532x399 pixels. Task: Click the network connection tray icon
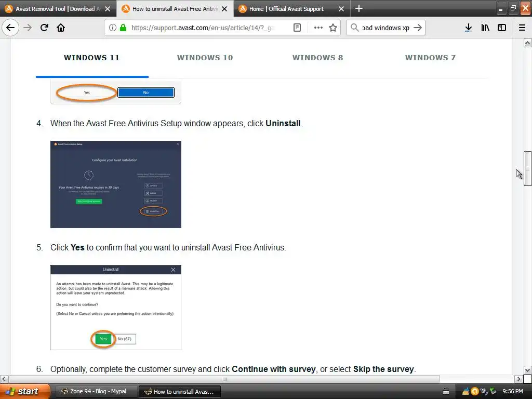(484, 392)
